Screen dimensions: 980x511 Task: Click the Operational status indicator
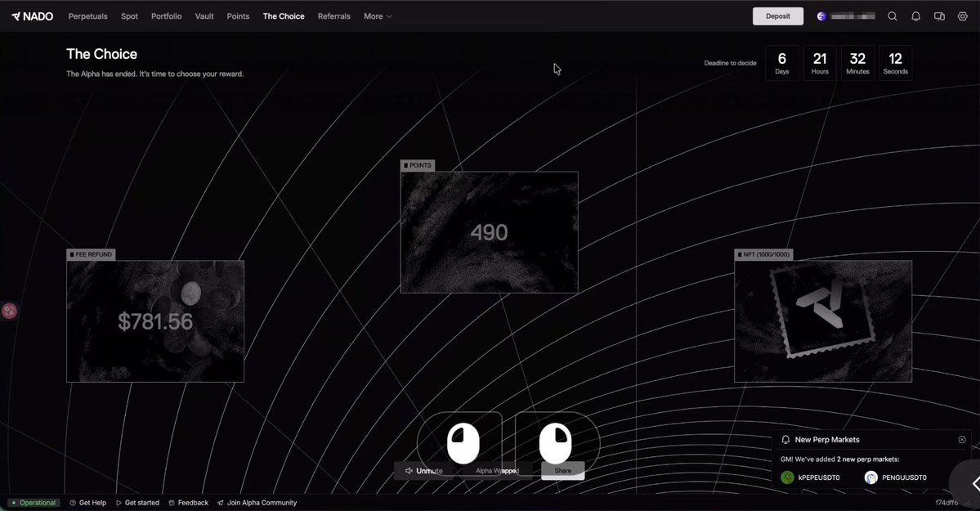tap(34, 503)
